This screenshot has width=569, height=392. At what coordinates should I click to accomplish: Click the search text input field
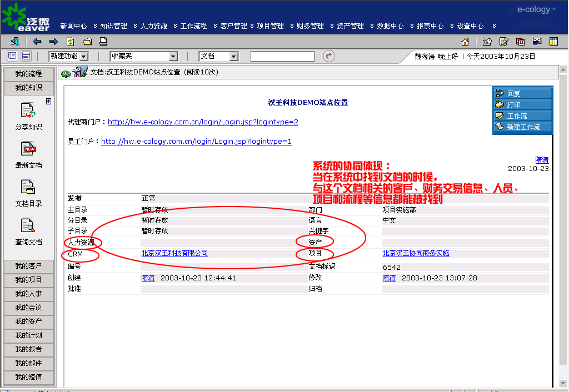(282, 57)
